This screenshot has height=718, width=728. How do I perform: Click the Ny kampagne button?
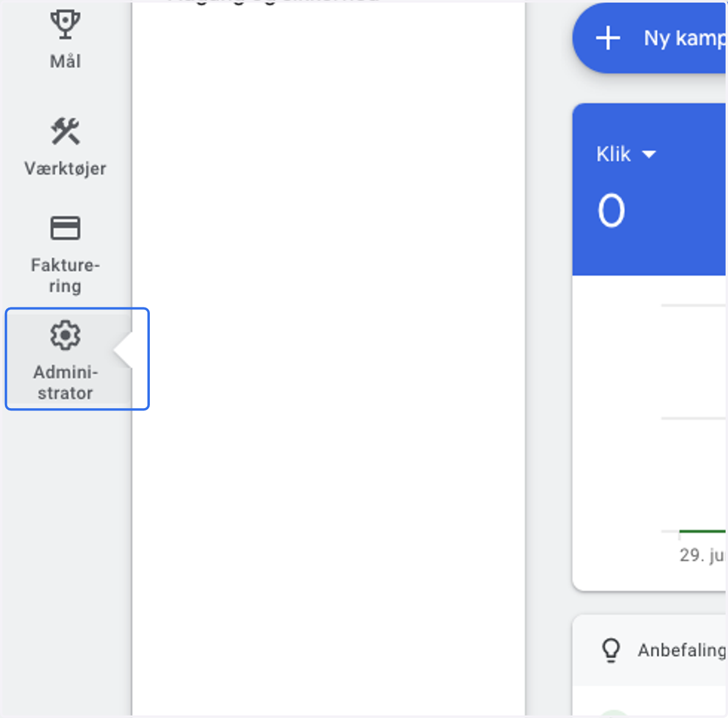click(650, 38)
